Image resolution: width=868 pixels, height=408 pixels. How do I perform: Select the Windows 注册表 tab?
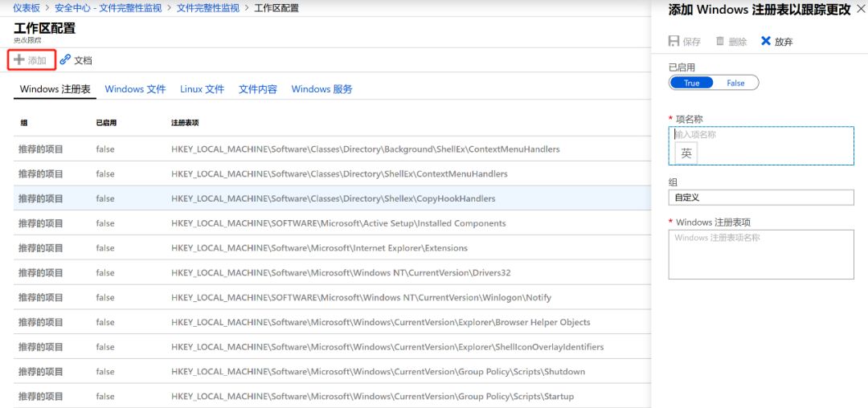tap(55, 89)
